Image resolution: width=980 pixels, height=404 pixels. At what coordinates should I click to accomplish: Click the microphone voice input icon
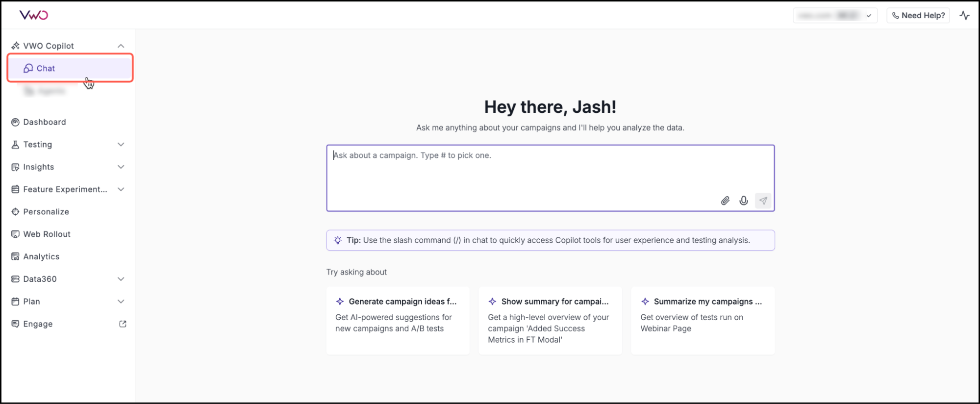[744, 201]
